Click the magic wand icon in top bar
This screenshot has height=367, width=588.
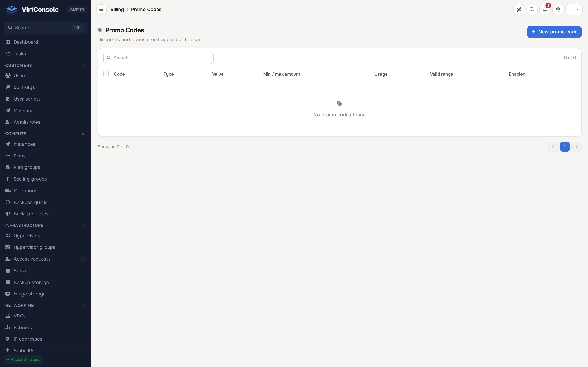click(x=519, y=10)
